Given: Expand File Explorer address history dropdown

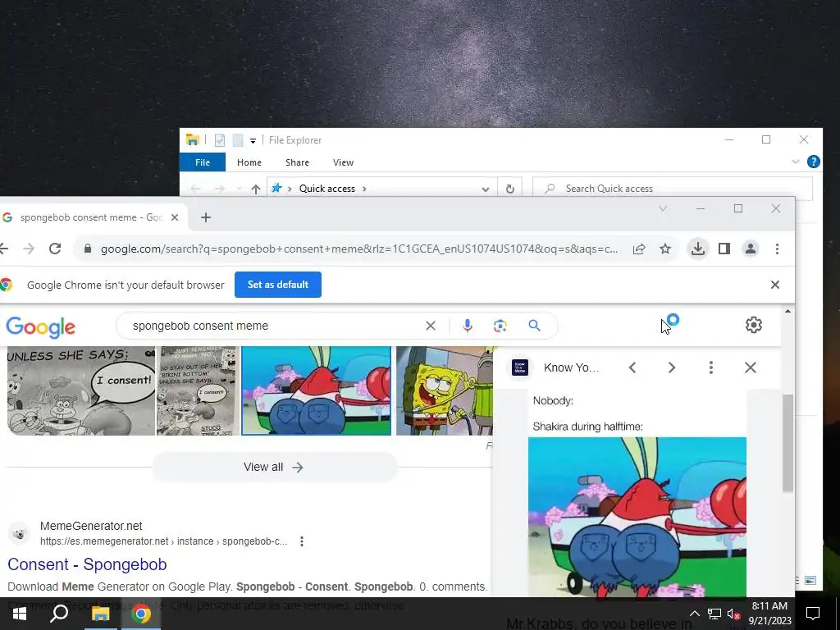Looking at the screenshot, I should tap(485, 189).
